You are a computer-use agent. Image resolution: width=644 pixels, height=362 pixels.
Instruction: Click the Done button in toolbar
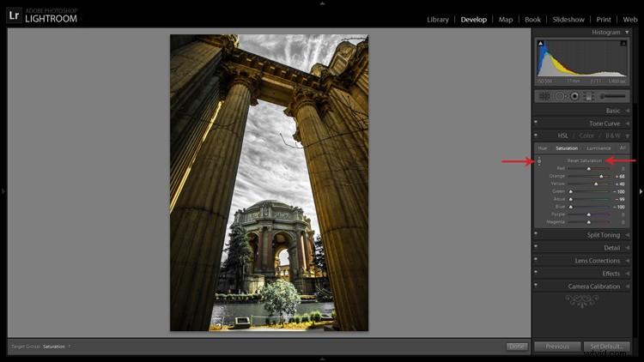click(x=516, y=347)
